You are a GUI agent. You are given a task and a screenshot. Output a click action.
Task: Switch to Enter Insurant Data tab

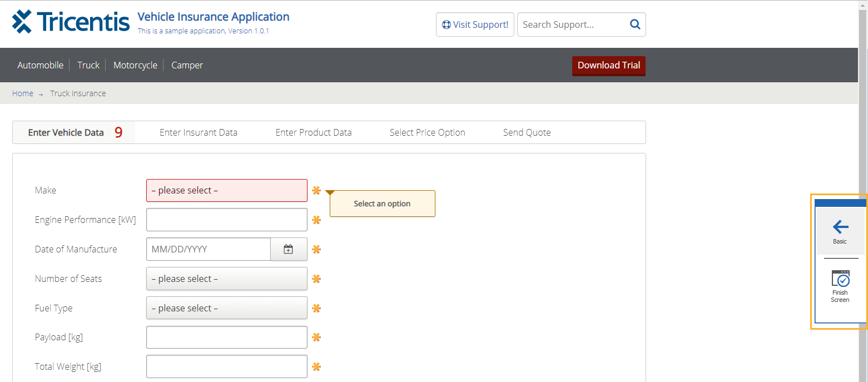point(199,132)
